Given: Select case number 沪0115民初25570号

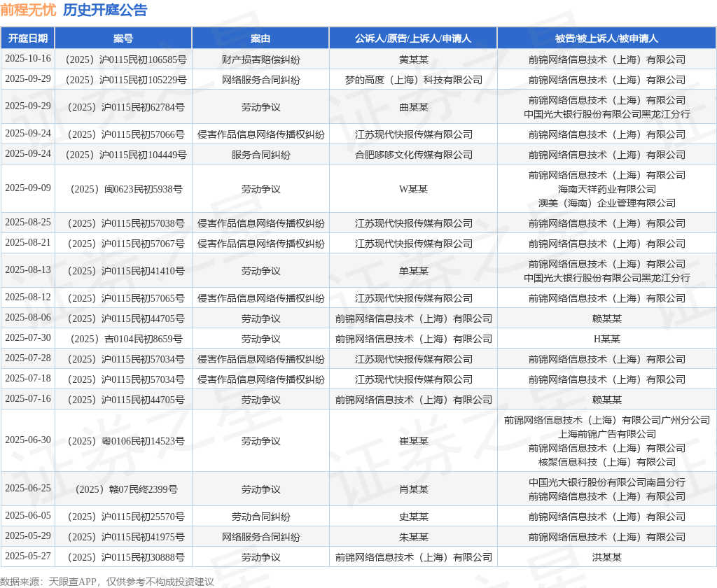Looking at the screenshot, I should pos(126,517).
